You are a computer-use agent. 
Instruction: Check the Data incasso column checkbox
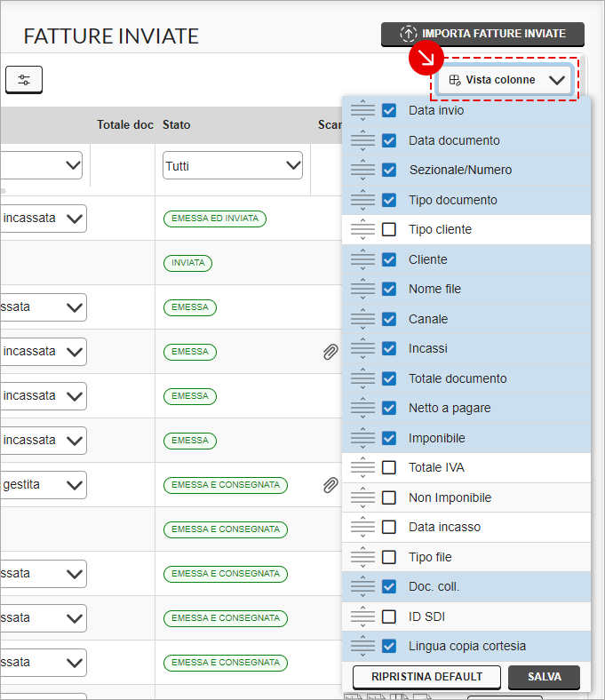[389, 527]
